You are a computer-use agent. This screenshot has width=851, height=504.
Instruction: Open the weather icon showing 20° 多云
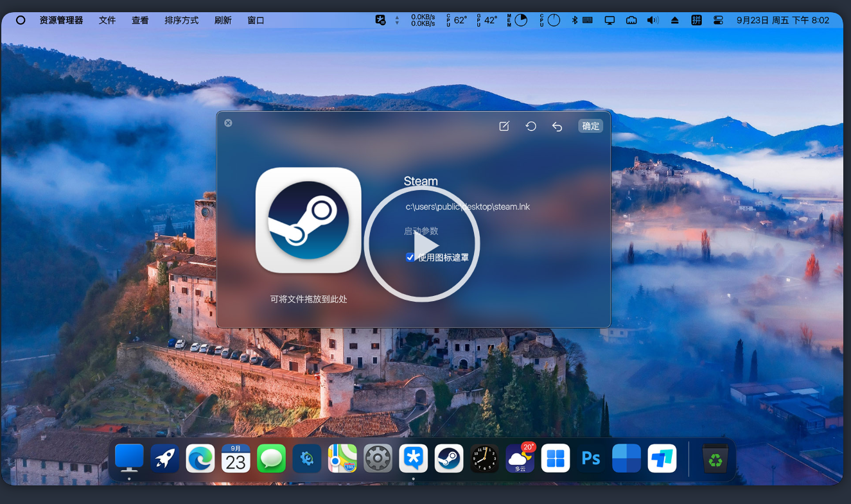pyautogui.click(x=520, y=458)
